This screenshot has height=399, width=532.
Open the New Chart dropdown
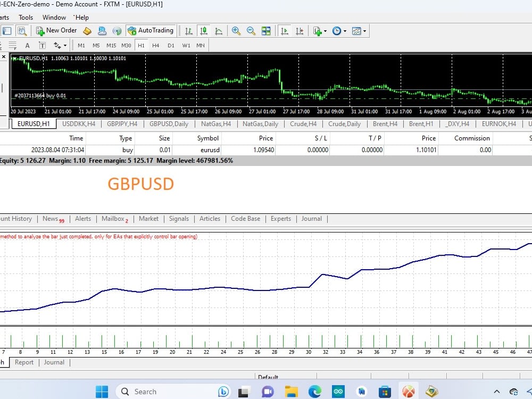click(317, 30)
